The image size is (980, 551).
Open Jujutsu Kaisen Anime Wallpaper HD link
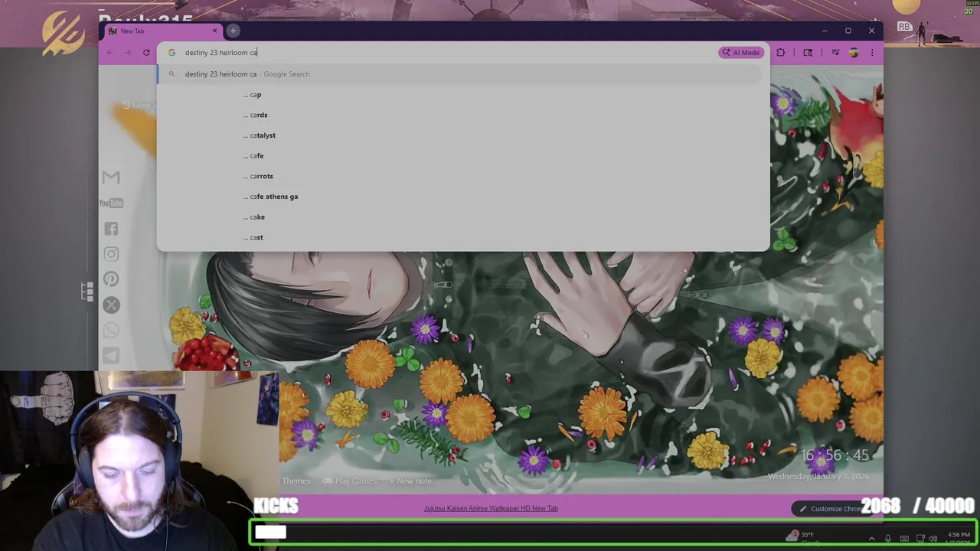(x=491, y=508)
